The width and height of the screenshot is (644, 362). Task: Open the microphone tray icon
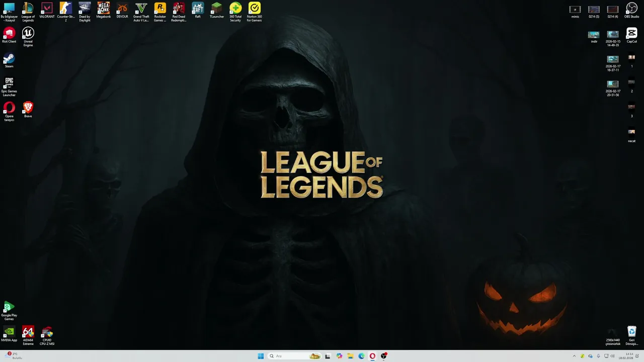coord(598,356)
